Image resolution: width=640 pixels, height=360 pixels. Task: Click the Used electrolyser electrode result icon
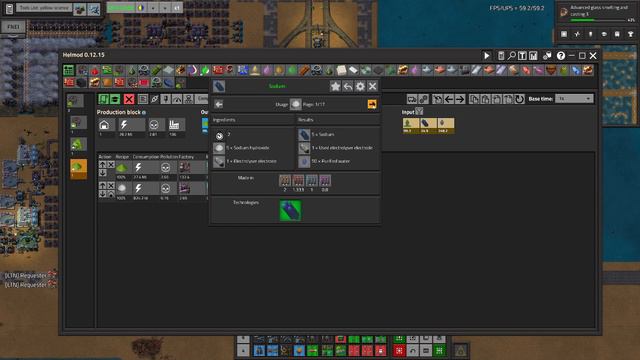304,148
